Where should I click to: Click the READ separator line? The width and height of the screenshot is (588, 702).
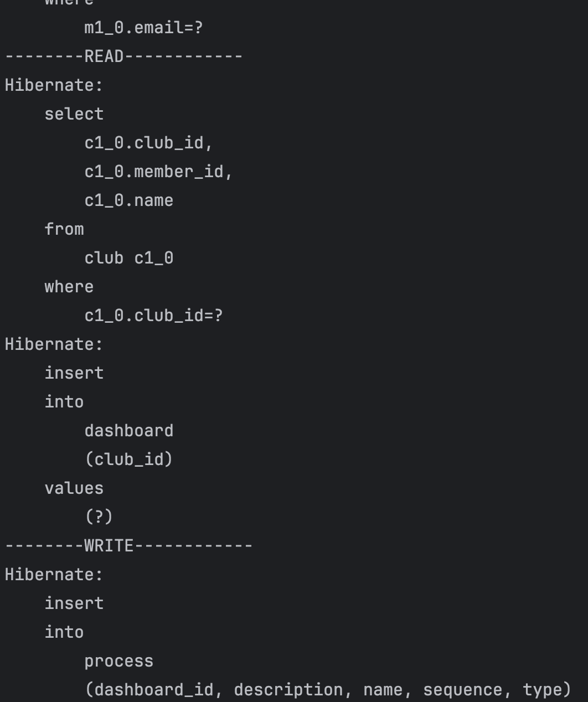pyautogui.click(x=123, y=56)
